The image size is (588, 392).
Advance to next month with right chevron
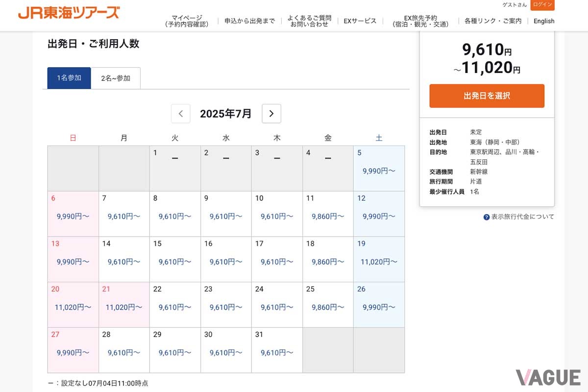pyautogui.click(x=271, y=114)
